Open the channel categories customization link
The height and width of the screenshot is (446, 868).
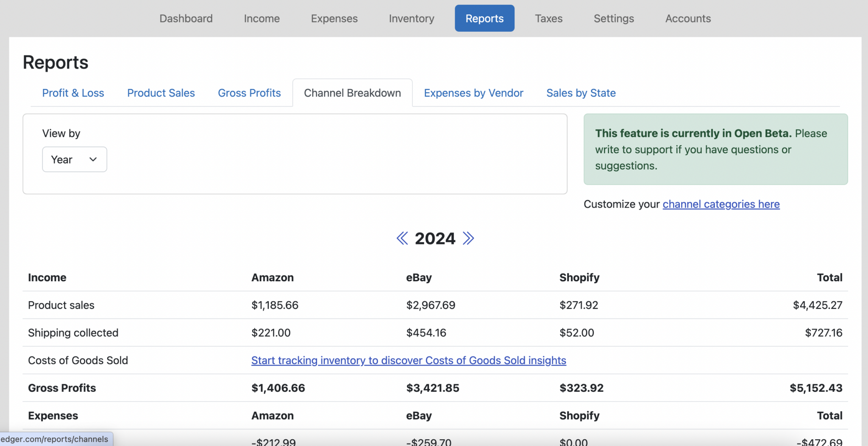coord(721,204)
